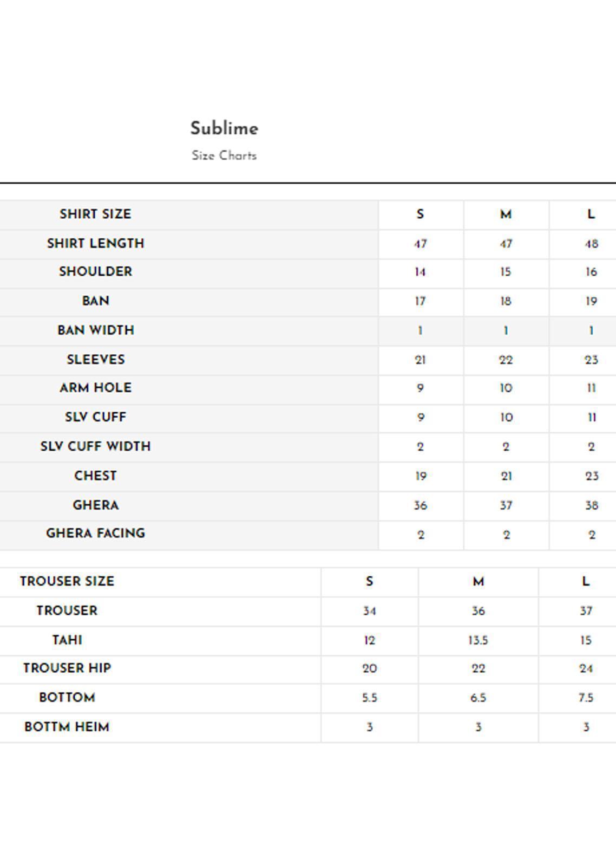Image resolution: width=616 pixels, height=858 pixels.
Task: Select the 5.5 BOTTOM measurement
Action: point(369,698)
